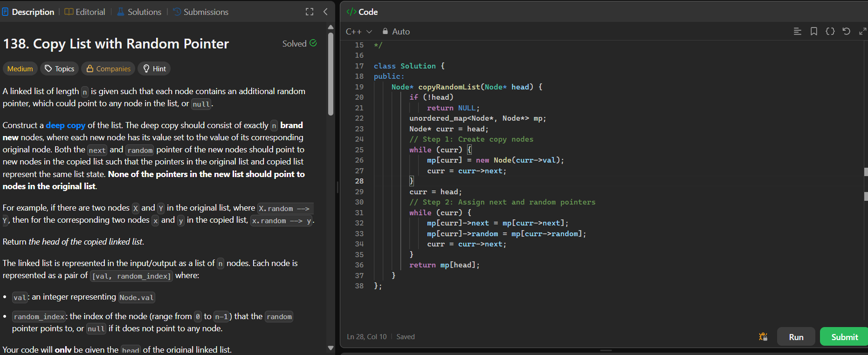Open the debugger bug icon near Run
Viewport: 868px width, 355px height.
[763, 337]
